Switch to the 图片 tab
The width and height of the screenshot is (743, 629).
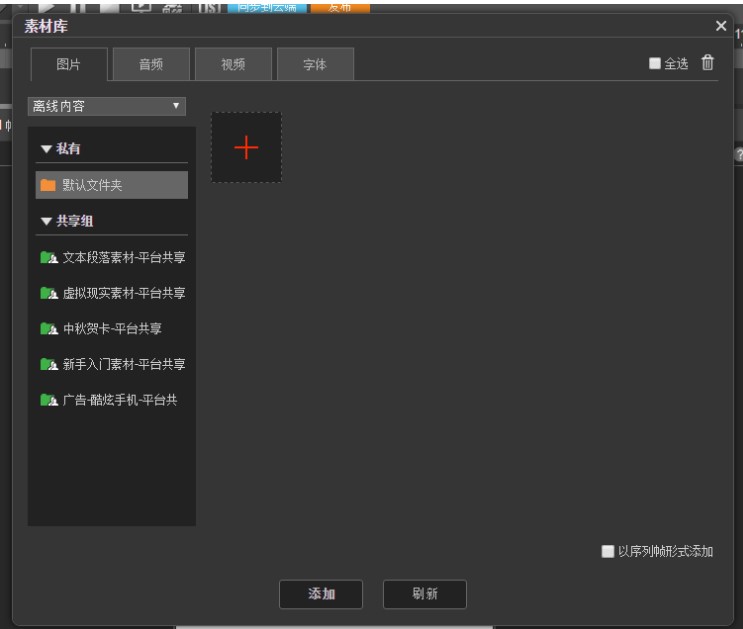click(68, 64)
